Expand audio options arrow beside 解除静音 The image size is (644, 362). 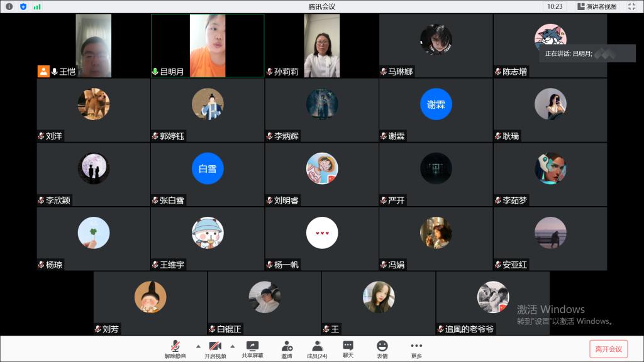pos(198,346)
